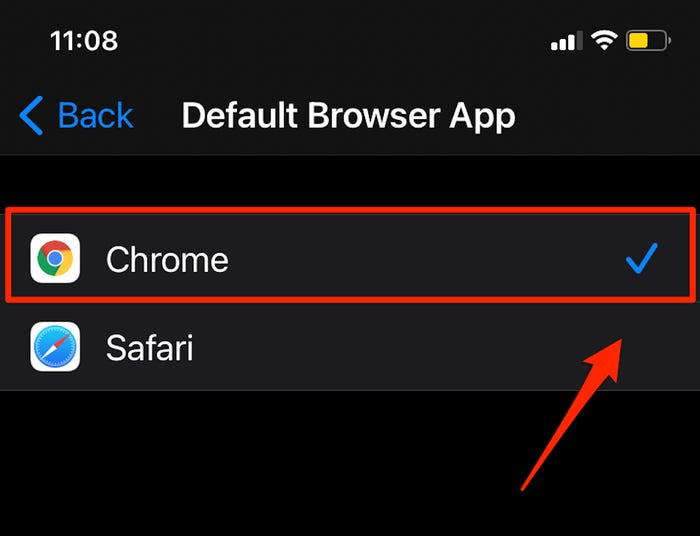This screenshot has height=536, width=700.
Task: Tap the blank gap above the Chrome row
Action: [x=350, y=182]
